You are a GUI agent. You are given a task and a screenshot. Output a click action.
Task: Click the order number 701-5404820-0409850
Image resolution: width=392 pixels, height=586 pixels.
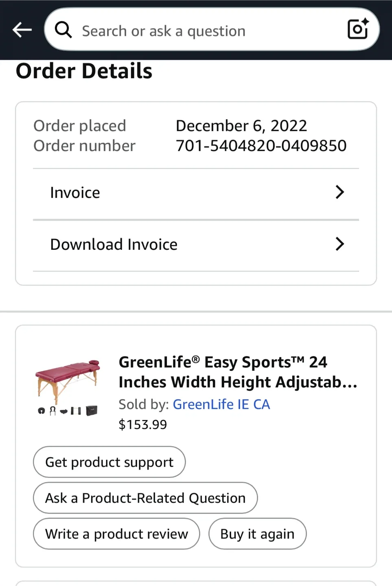pos(261,146)
